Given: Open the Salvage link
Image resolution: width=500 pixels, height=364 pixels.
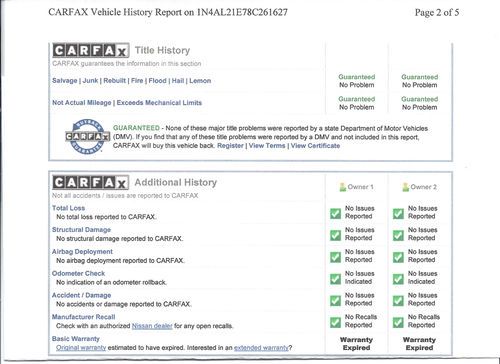Looking at the screenshot, I should pos(65,81).
